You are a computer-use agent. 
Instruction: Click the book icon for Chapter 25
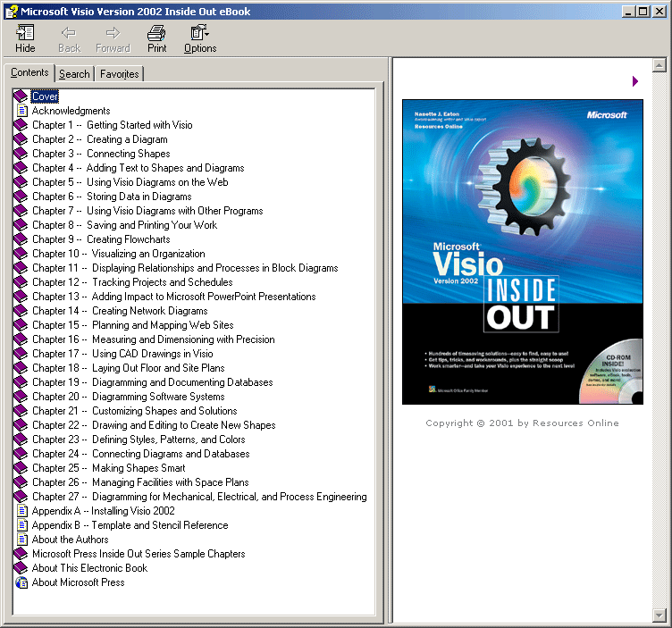pos(21,467)
